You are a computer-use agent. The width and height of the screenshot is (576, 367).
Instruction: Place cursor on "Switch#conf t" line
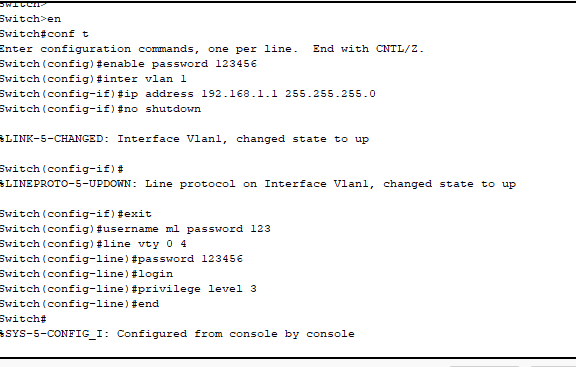point(44,34)
